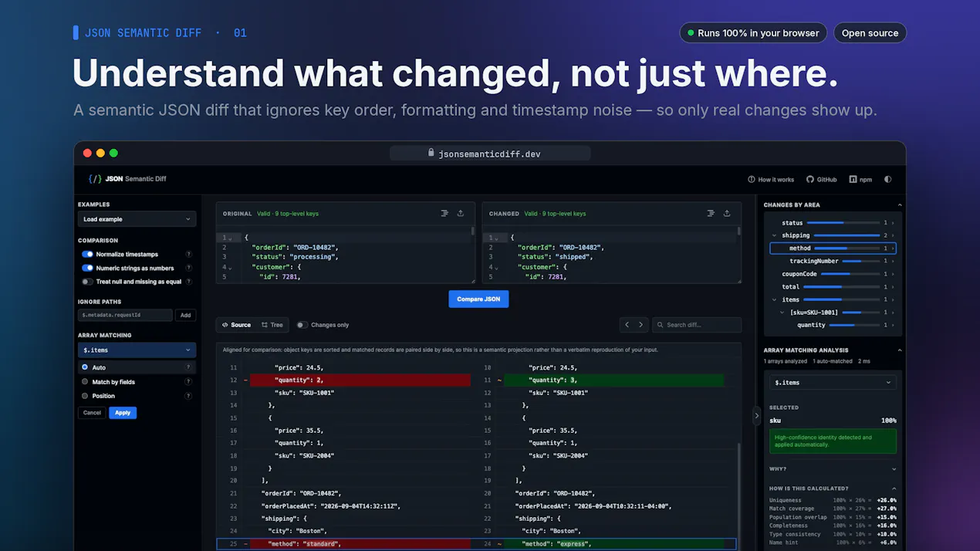Open the Load example dropdown
The height and width of the screenshot is (551, 980).
[x=137, y=219]
